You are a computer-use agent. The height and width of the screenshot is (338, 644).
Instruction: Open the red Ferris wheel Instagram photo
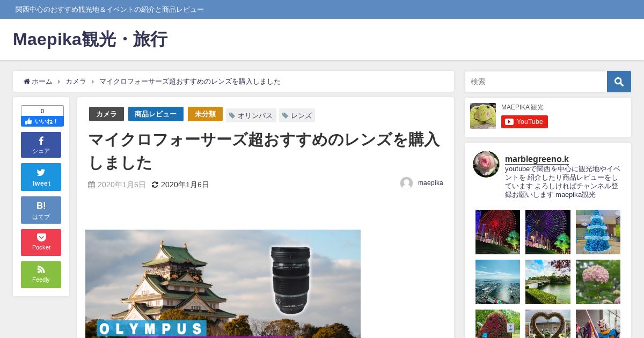coord(497,232)
